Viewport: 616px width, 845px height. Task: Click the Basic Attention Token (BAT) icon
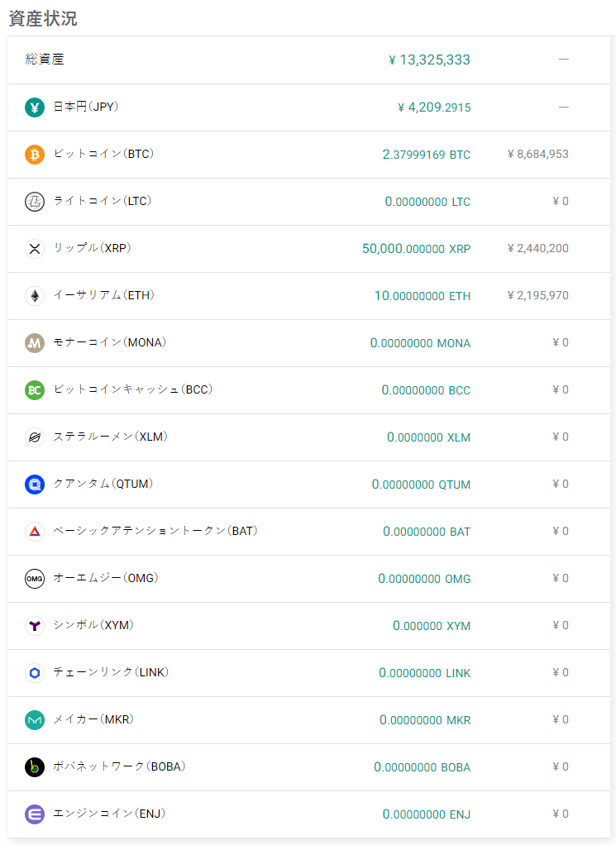[x=35, y=532]
